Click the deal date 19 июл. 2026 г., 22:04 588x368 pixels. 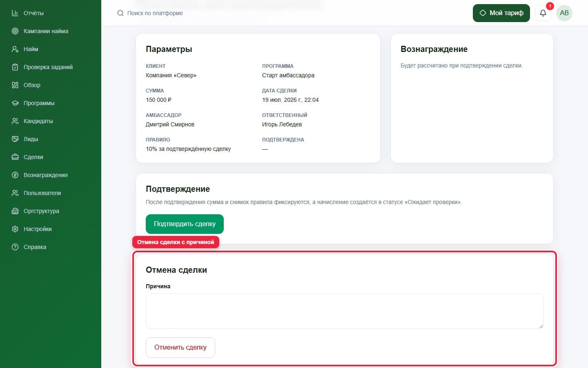click(x=290, y=100)
